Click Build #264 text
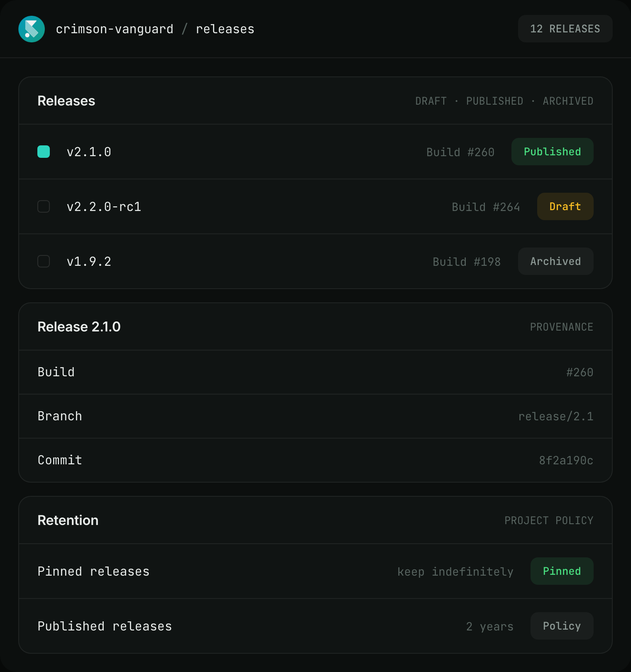 (x=486, y=207)
